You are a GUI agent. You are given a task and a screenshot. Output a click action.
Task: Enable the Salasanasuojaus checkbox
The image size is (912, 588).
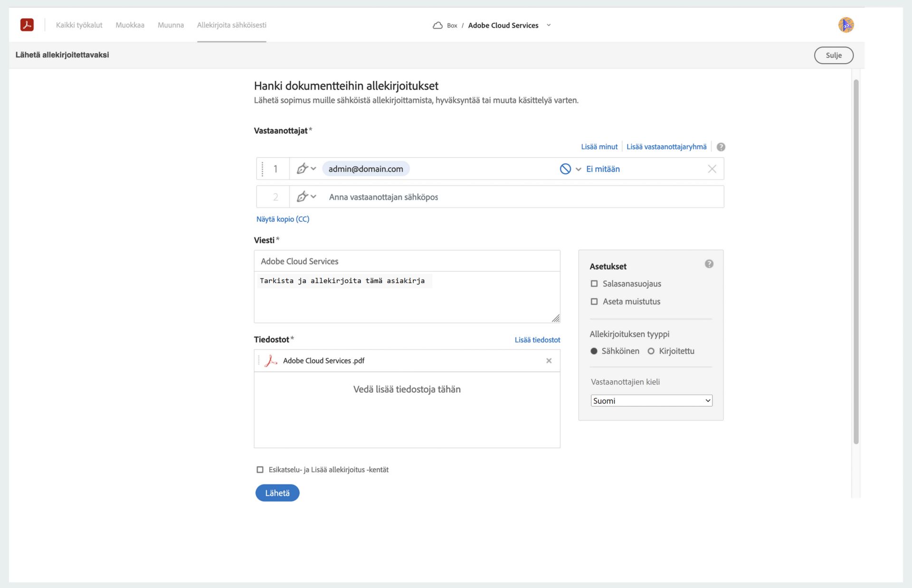click(x=594, y=284)
